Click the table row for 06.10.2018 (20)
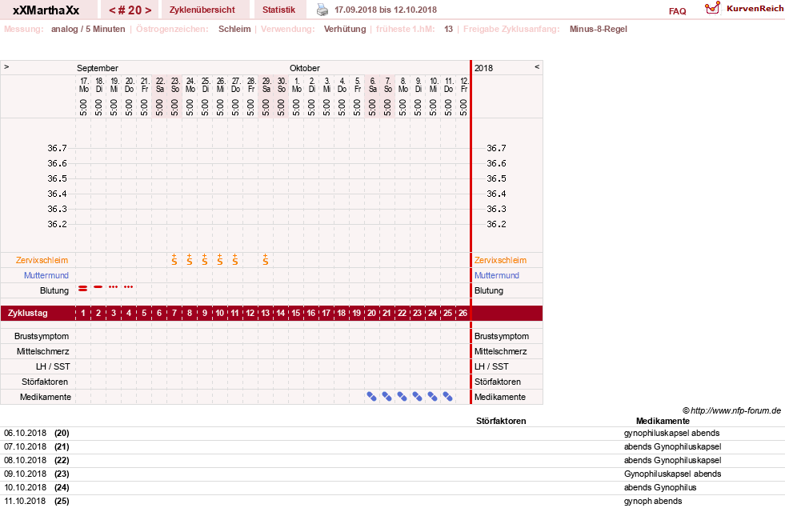This screenshot has height=532, width=785. 392,434
